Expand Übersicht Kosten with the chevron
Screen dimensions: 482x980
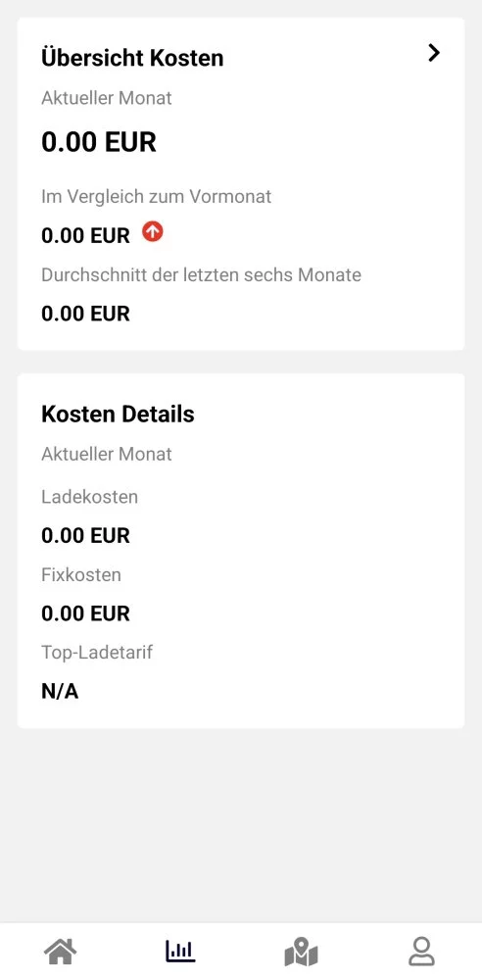[434, 54]
